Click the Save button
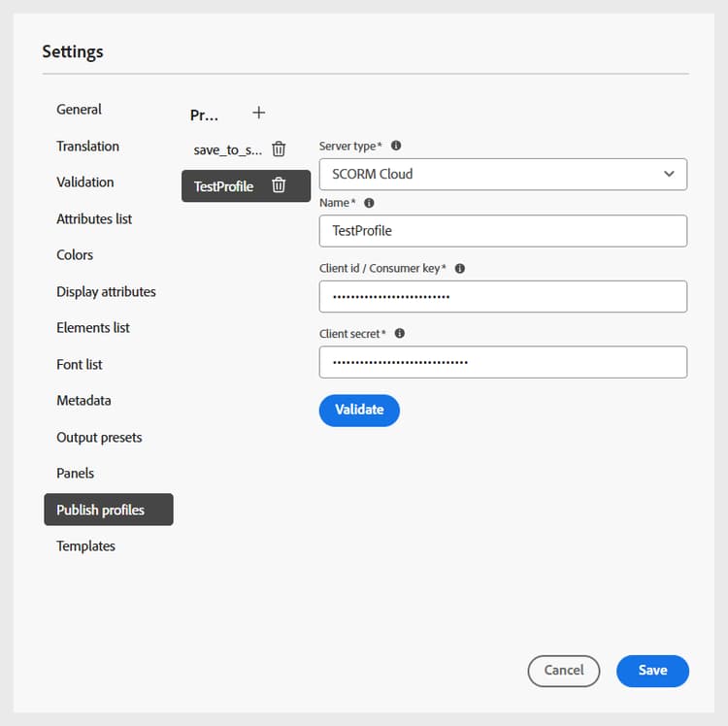 [x=652, y=671]
